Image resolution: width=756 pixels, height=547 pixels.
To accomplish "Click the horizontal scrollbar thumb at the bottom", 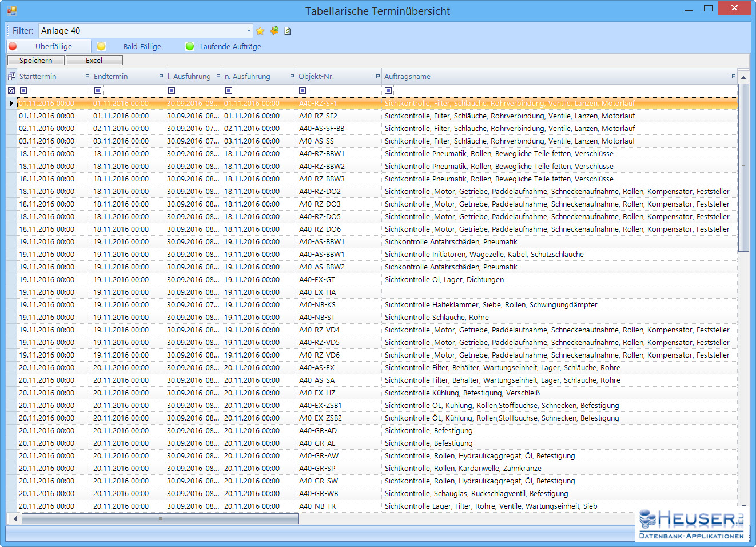I will pyautogui.click(x=160, y=519).
